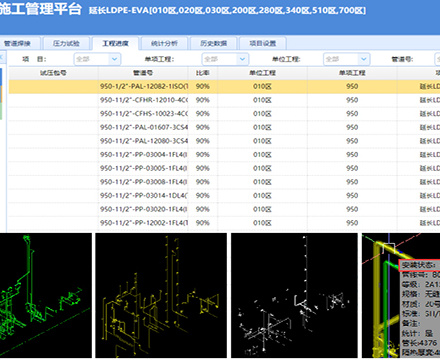Open the 管道焊接 tab
440x360 pixels.
click(x=19, y=43)
